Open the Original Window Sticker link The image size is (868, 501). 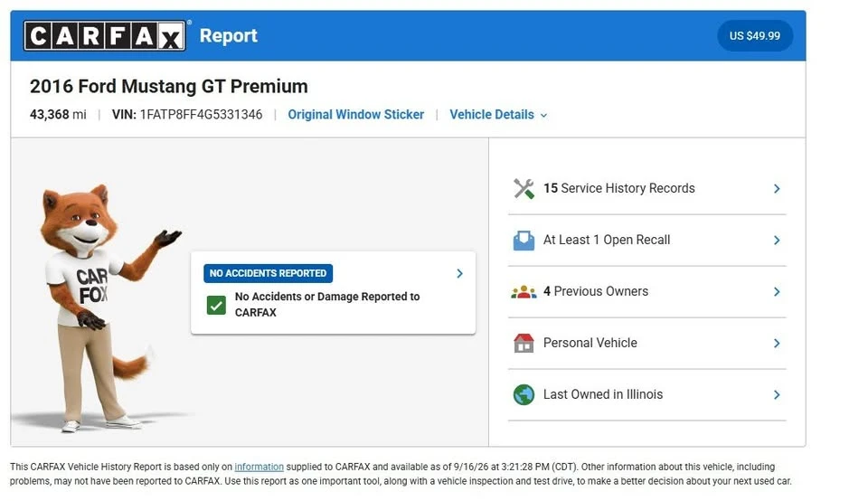(356, 115)
